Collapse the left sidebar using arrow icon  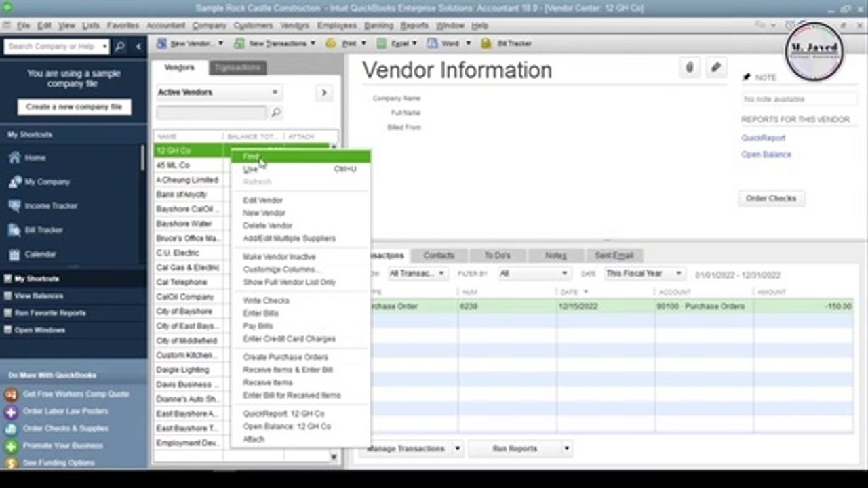[138, 46]
